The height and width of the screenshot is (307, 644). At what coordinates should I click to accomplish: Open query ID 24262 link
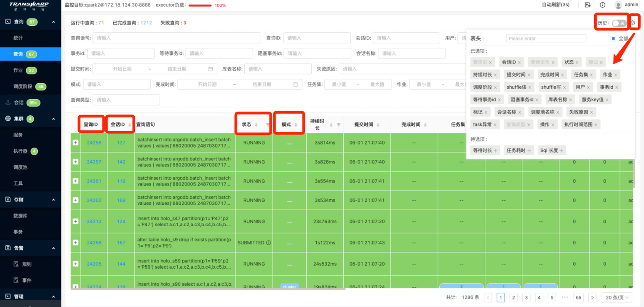pyautogui.click(x=94, y=200)
